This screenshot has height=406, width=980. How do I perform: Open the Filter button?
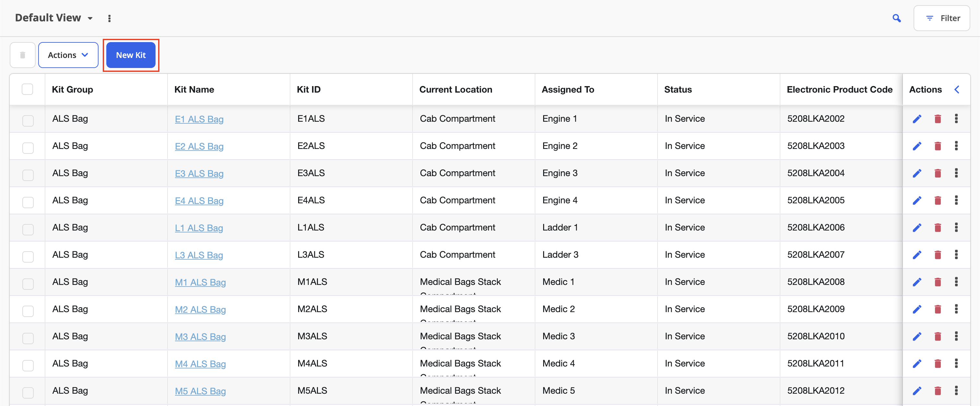click(941, 18)
